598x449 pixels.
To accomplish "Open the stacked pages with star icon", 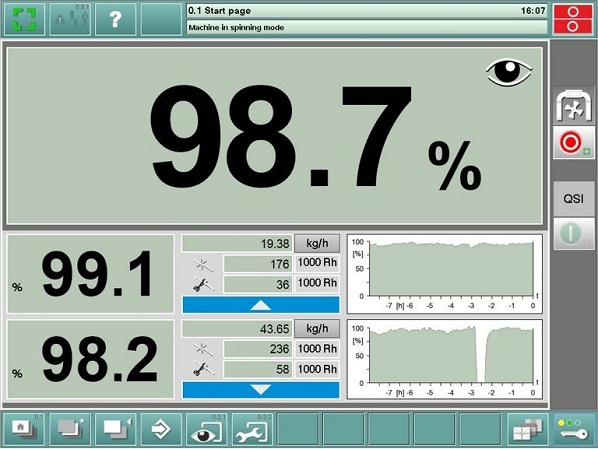I will pyautogui.click(x=70, y=429).
